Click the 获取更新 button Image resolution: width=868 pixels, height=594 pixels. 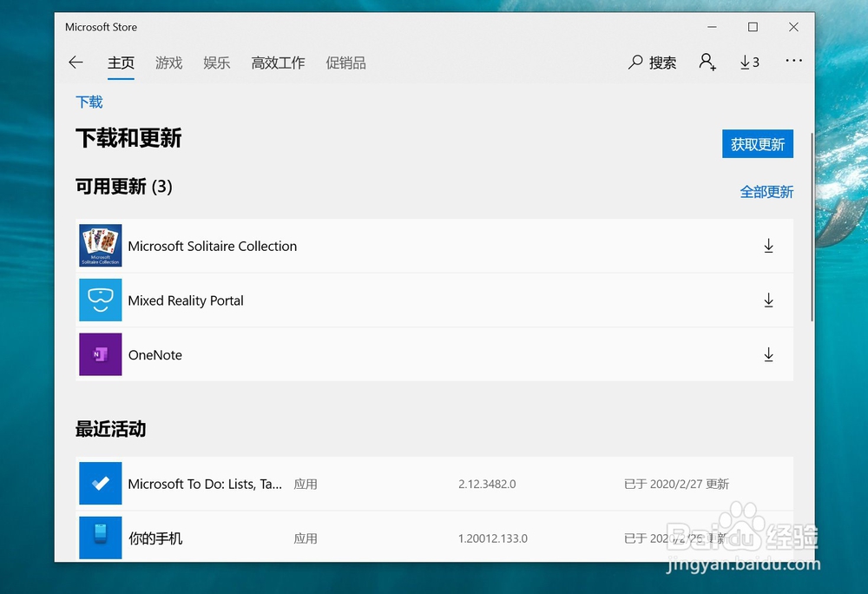click(x=757, y=144)
